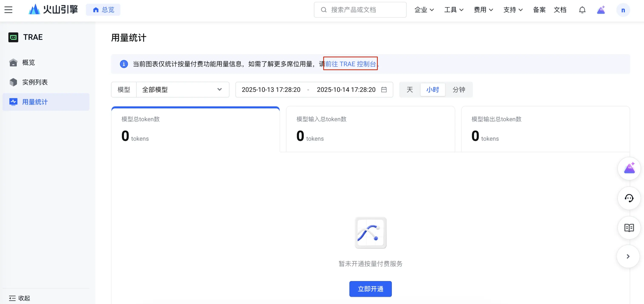644x304 pixels.
Task: Switch granularity to 天
Action: [410, 89]
